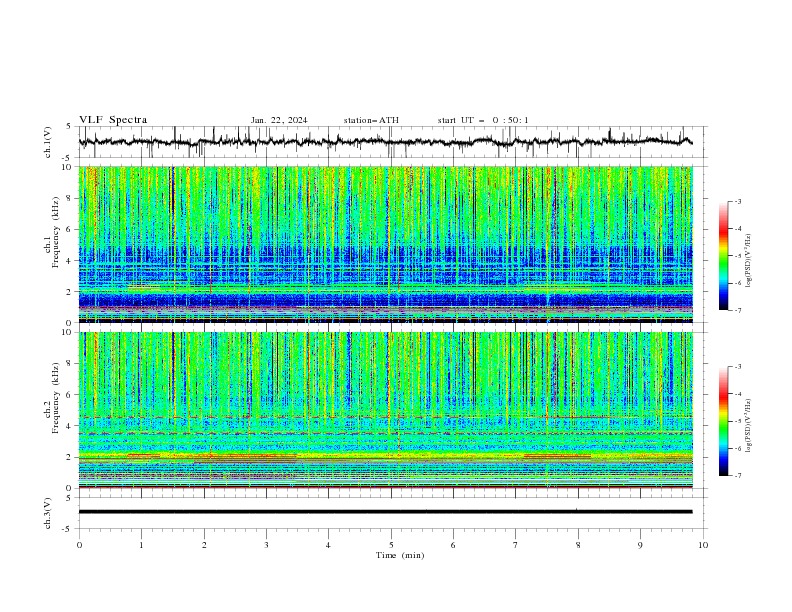Click lower colorbar "log(PSD)(V²/Hz)" label
Viewport: 792px width, 612px height.
click(748, 426)
